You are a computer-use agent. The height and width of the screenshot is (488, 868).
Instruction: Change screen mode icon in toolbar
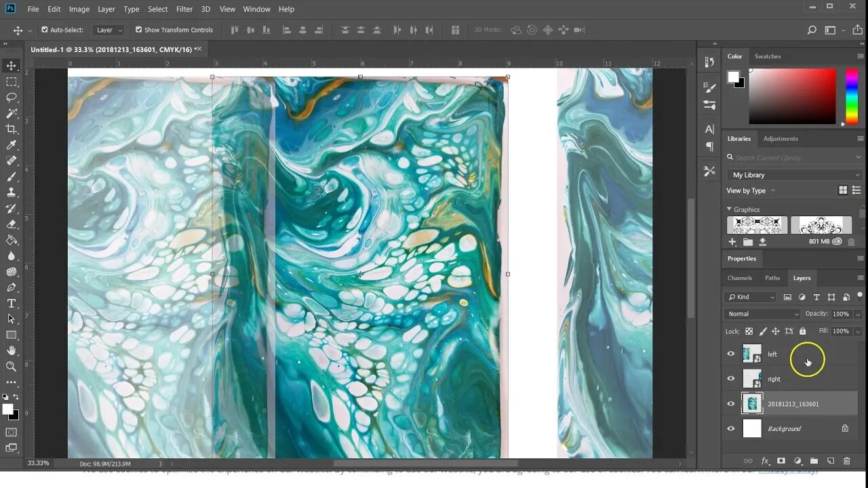12,447
